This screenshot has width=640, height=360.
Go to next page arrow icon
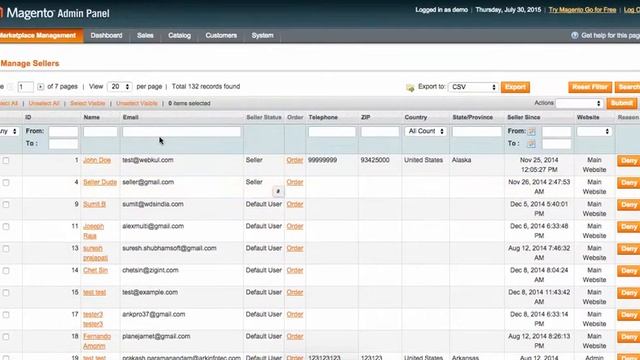[x=40, y=87]
